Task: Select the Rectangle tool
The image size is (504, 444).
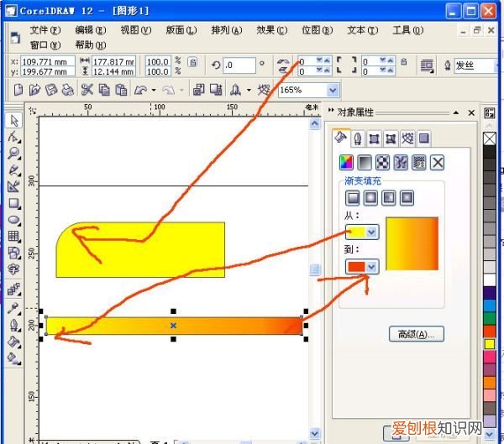Action: [x=13, y=203]
